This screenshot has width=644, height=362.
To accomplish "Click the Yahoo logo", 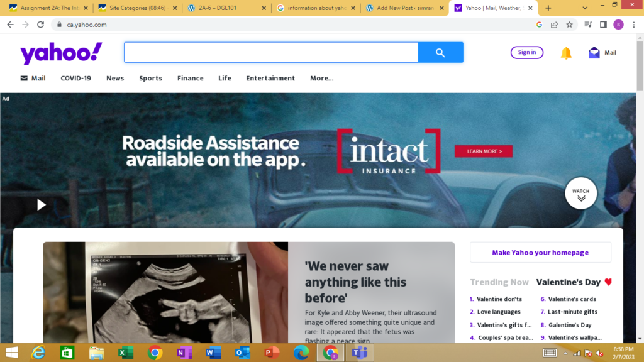I will tap(61, 53).
